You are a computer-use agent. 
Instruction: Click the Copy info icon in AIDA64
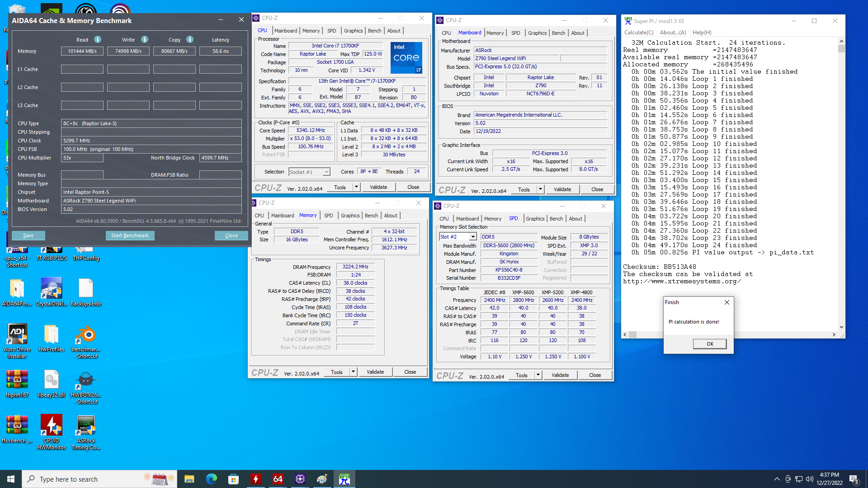click(190, 39)
